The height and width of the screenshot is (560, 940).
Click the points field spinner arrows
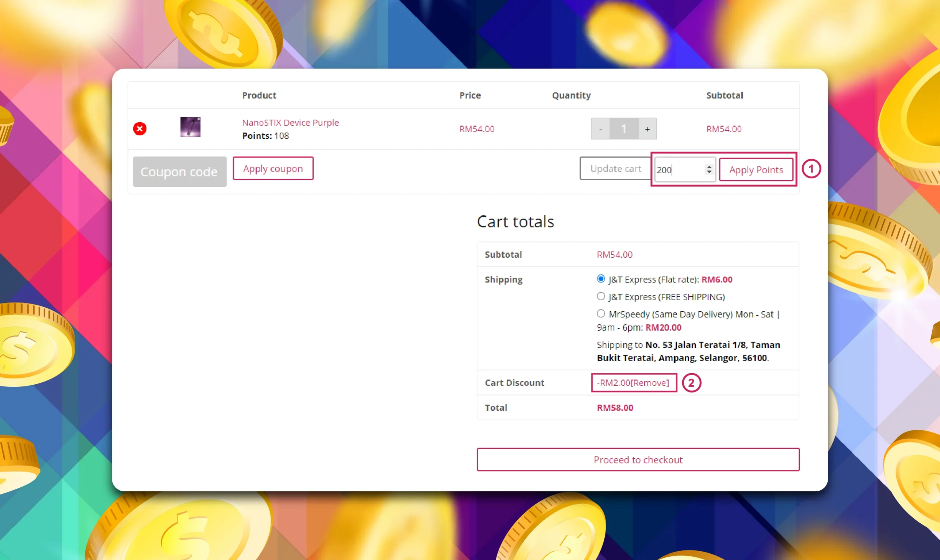pos(709,170)
